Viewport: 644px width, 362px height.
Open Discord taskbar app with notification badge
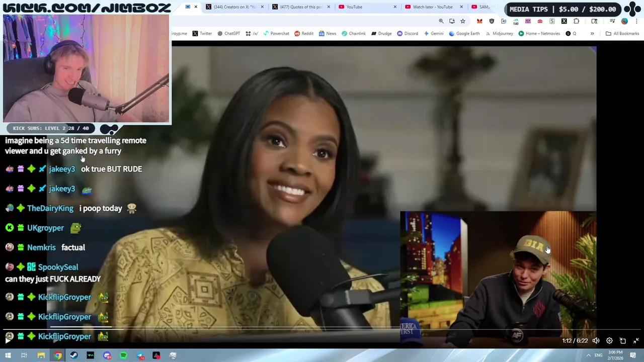click(x=107, y=355)
